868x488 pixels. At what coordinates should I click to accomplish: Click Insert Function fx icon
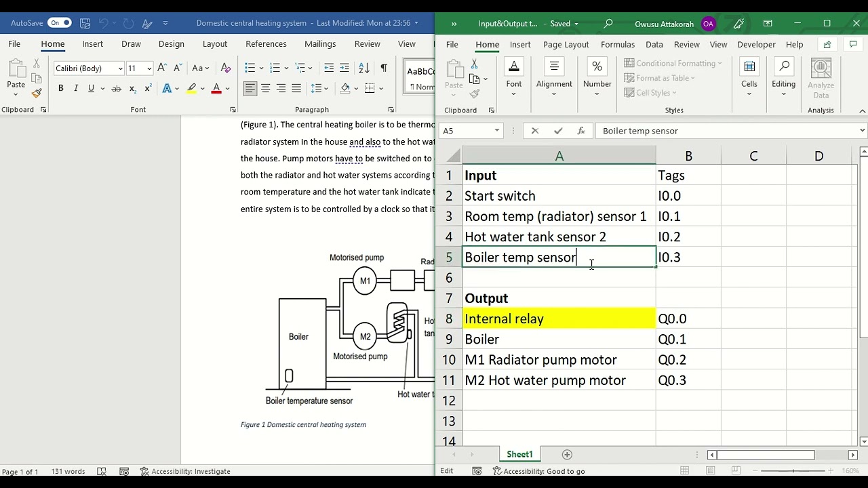pos(581,131)
